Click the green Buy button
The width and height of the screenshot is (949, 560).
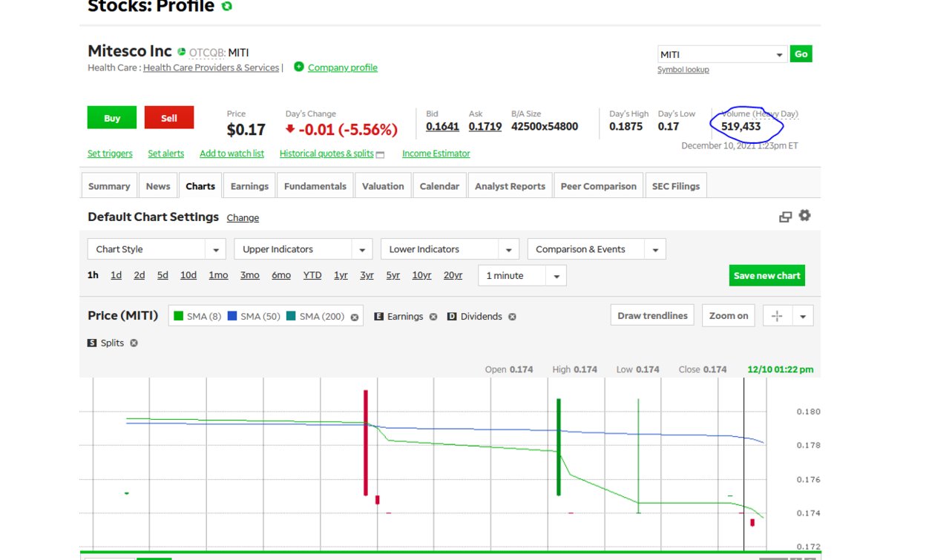pyautogui.click(x=112, y=118)
